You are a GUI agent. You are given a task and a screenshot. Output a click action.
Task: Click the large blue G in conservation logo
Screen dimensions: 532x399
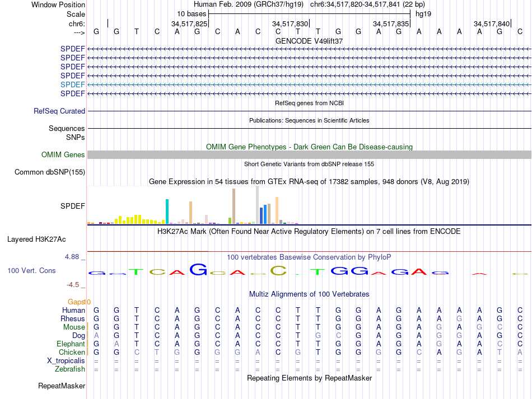click(x=198, y=269)
